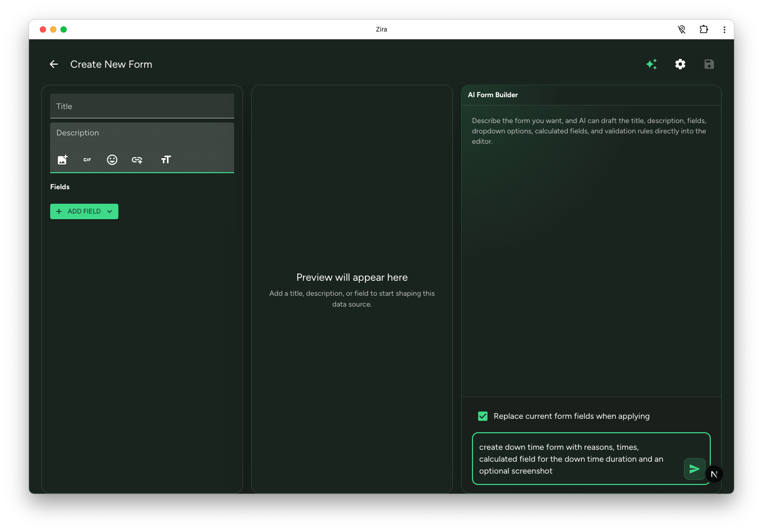Open the emoji picker
The height and width of the screenshot is (532, 763).
[x=112, y=160]
